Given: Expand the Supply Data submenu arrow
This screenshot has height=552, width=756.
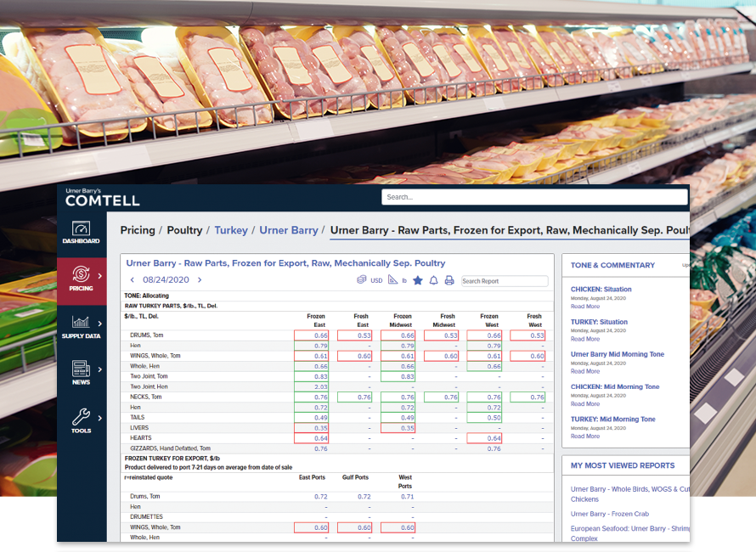Looking at the screenshot, I should click(x=100, y=322).
